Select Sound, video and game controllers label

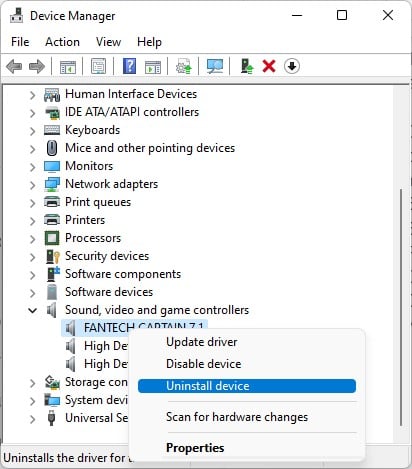(157, 310)
